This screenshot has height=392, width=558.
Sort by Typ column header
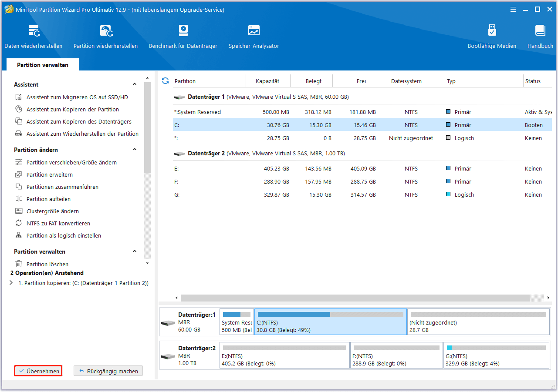(484, 81)
